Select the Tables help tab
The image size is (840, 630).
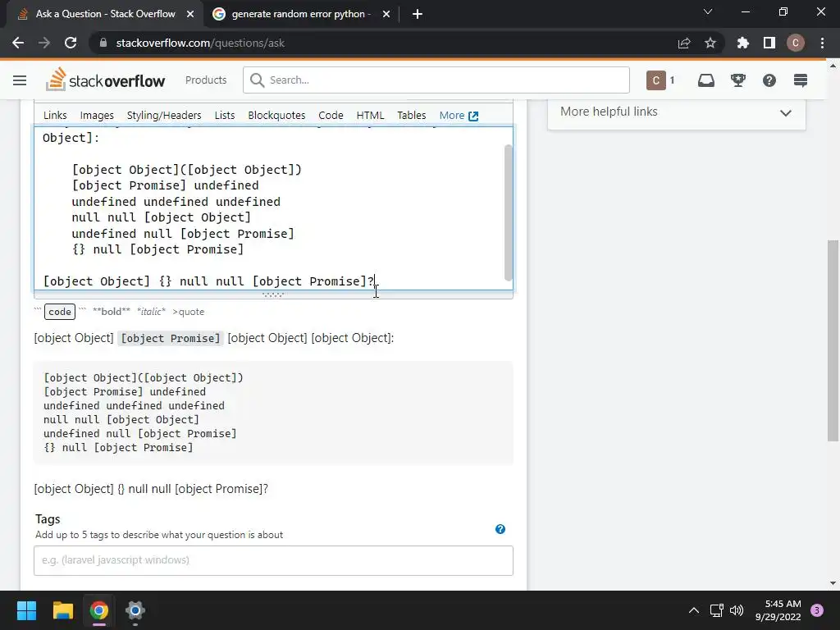412,115
